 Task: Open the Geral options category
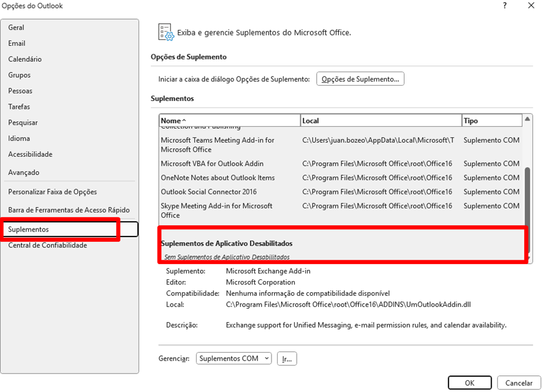coord(17,28)
